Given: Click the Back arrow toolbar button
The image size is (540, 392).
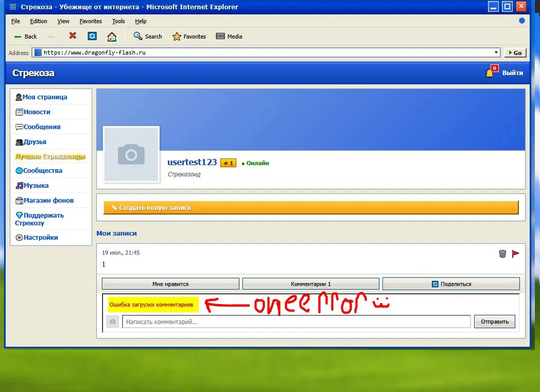Looking at the screenshot, I should 25,37.
